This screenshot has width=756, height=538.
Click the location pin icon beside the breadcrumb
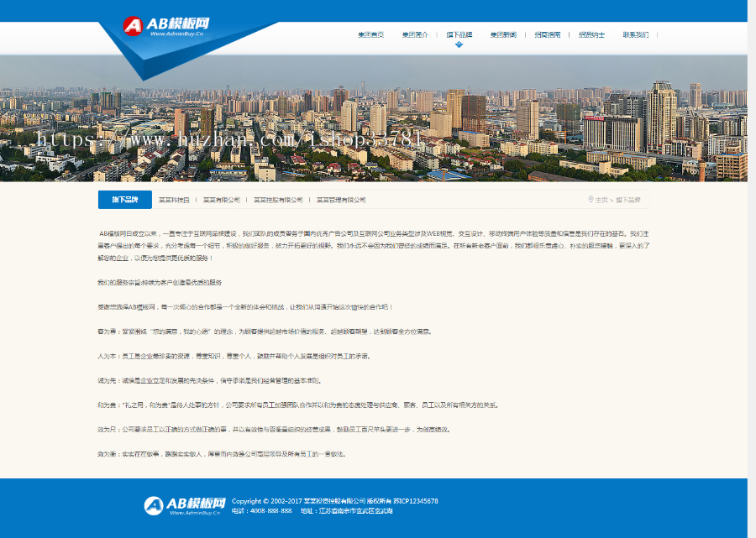click(591, 198)
